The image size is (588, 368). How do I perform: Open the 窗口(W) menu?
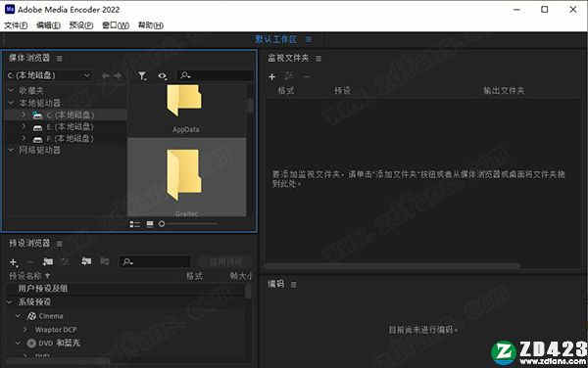point(116,25)
